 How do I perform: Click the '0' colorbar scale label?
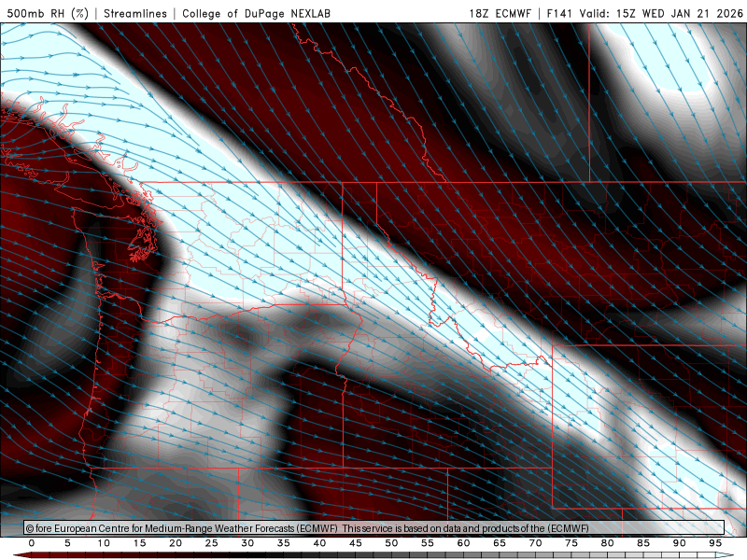(32, 543)
